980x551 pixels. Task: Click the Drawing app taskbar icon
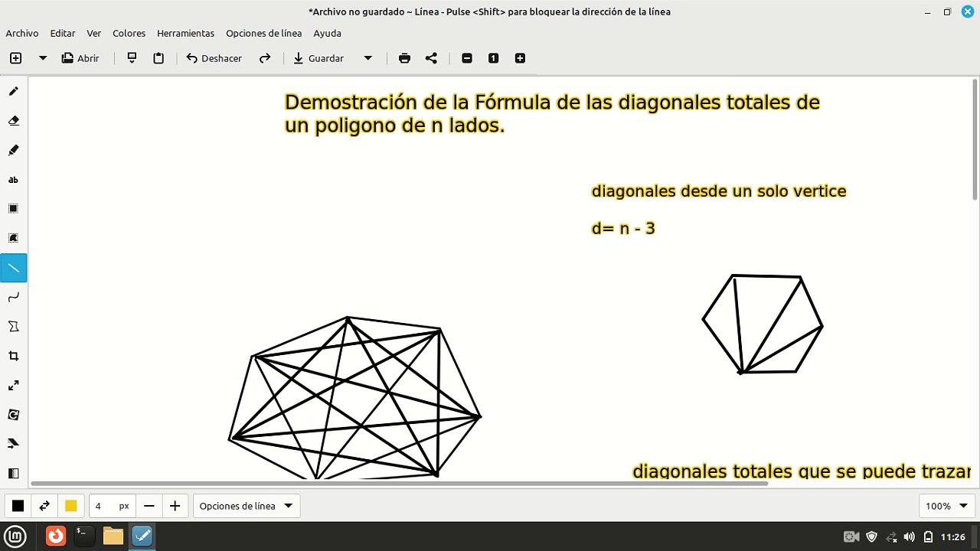pos(142,536)
